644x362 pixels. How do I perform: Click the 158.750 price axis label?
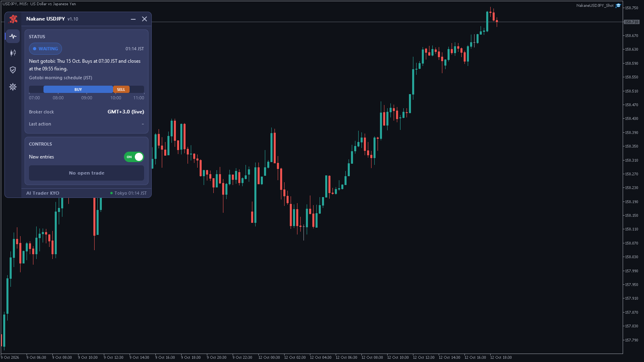point(632,8)
